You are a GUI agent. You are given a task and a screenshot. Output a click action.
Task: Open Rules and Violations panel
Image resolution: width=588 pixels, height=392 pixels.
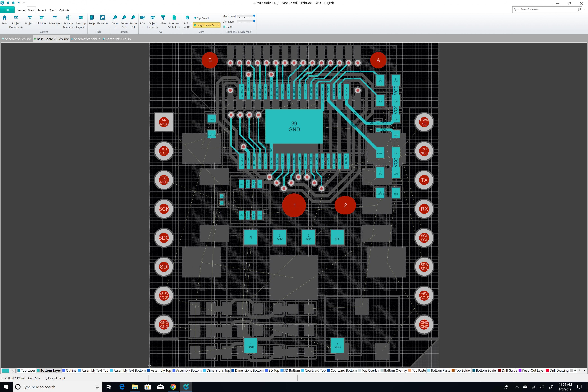(x=174, y=22)
